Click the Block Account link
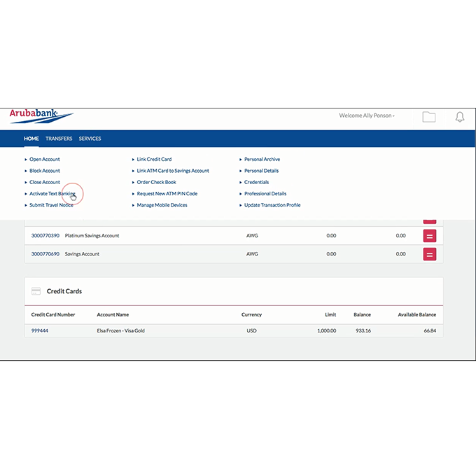This screenshot has height=476, width=476. (x=45, y=171)
